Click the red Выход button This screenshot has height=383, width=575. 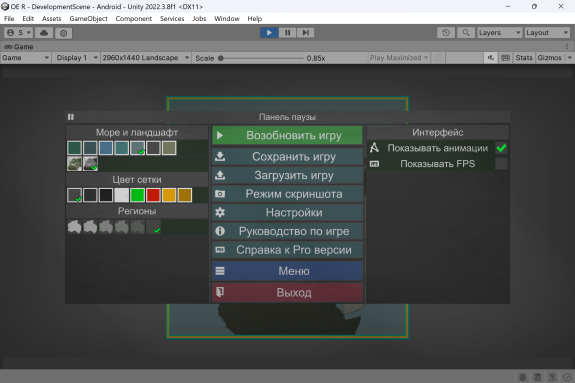(288, 292)
